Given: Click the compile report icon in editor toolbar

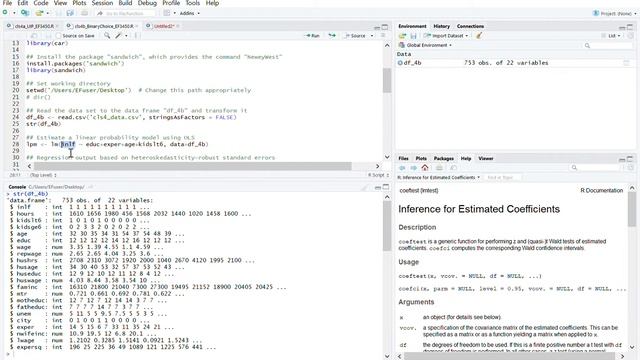Looking at the screenshot, I should pos(137,36).
